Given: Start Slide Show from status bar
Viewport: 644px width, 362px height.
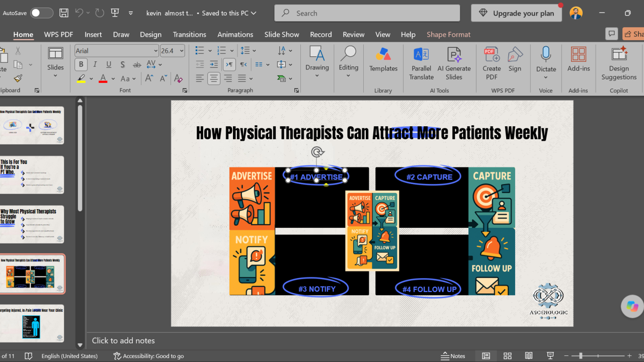Looking at the screenshot, I should click(x=550, y=356).
